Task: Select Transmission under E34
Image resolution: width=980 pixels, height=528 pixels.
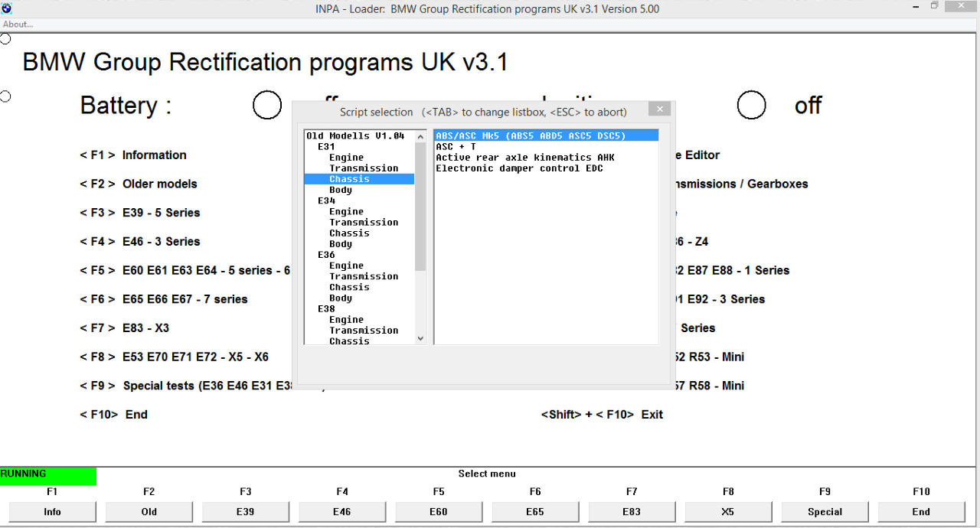Action: coord(364,222)
